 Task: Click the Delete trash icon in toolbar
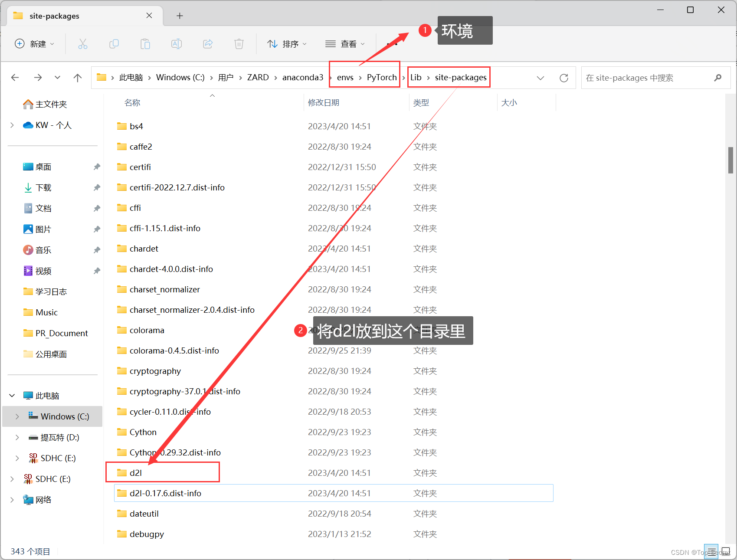tap(239, 44)
